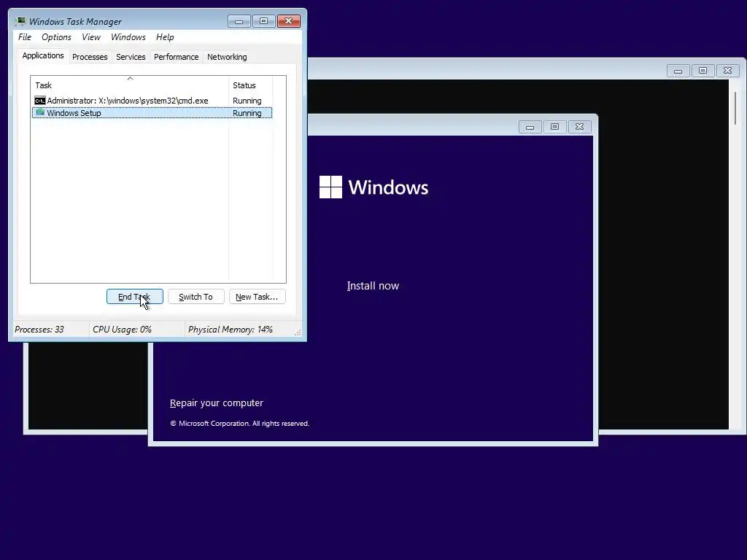Click the Task Manager title bar icon
The image size is (747, 560).
pyautogui.click(x=20, y=21)
